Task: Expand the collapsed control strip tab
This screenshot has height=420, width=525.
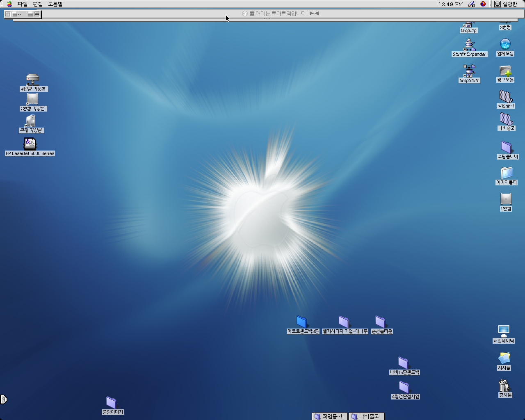Action: (3, 399)
